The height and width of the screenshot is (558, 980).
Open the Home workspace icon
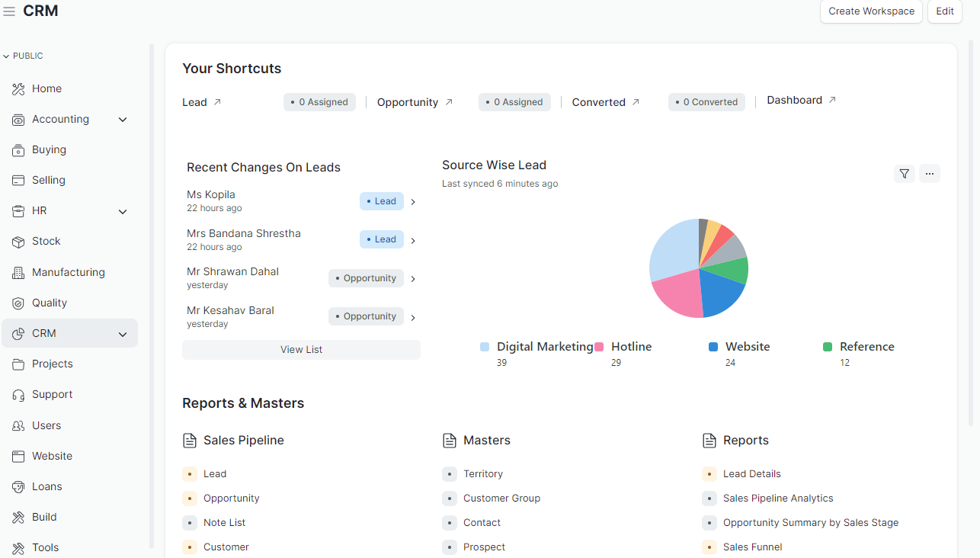[x=18, y=88]
